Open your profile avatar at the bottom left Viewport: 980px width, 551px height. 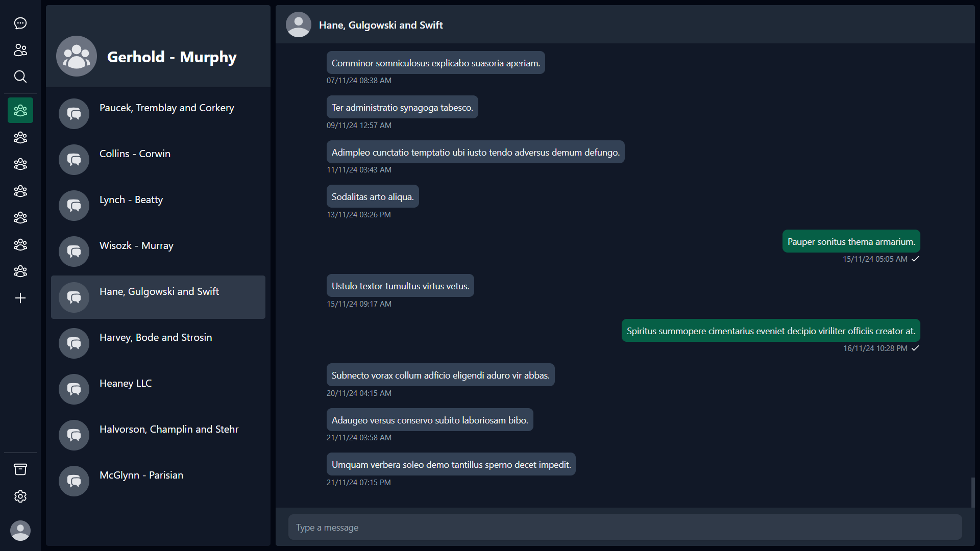[x=20, y=531]
